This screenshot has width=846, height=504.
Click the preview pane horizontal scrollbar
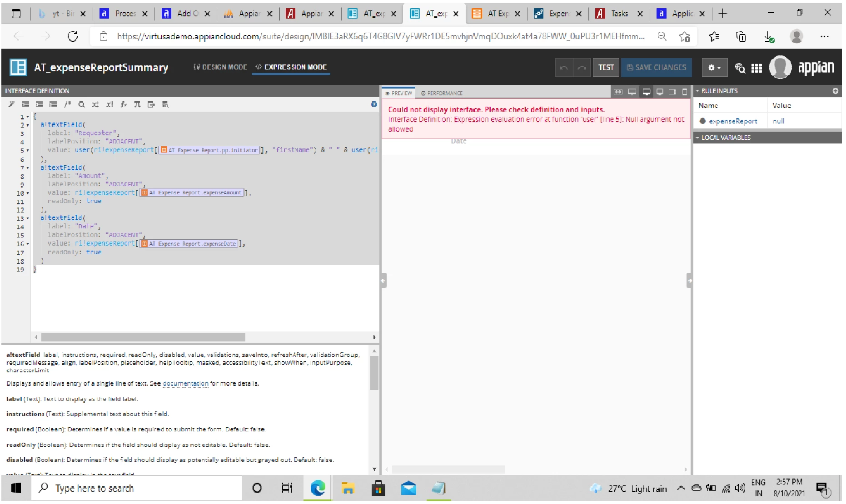point(448,469)
